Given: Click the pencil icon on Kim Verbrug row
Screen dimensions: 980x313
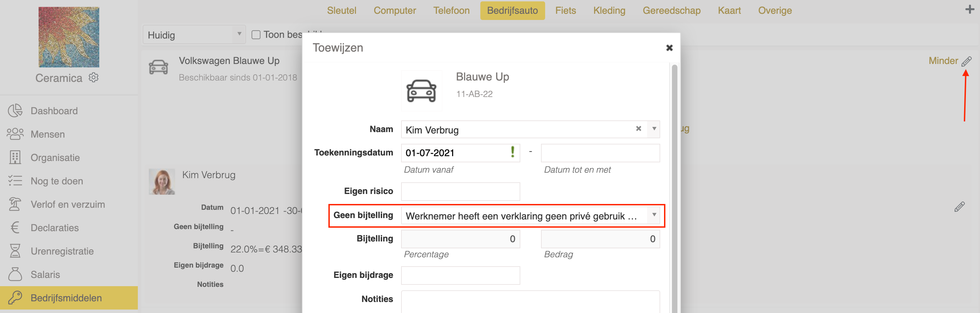Looking at the screenshot, I should (x=959, y=207).
